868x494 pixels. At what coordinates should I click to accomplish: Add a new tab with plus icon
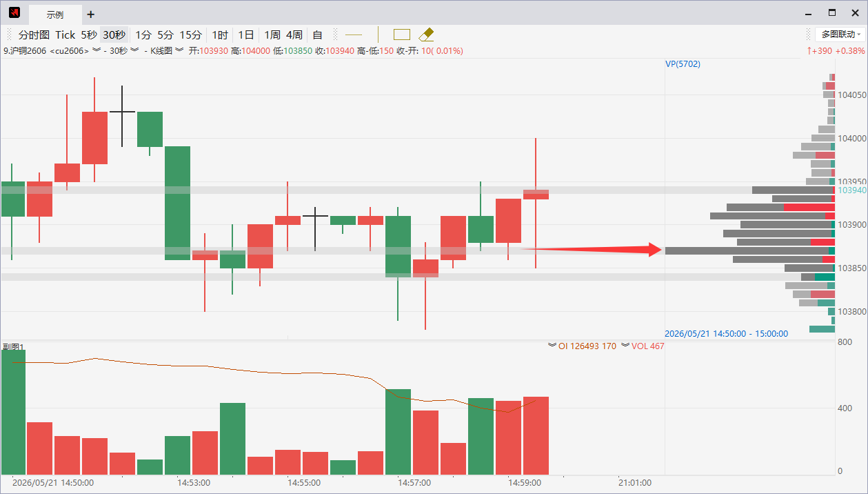point(91,14)
